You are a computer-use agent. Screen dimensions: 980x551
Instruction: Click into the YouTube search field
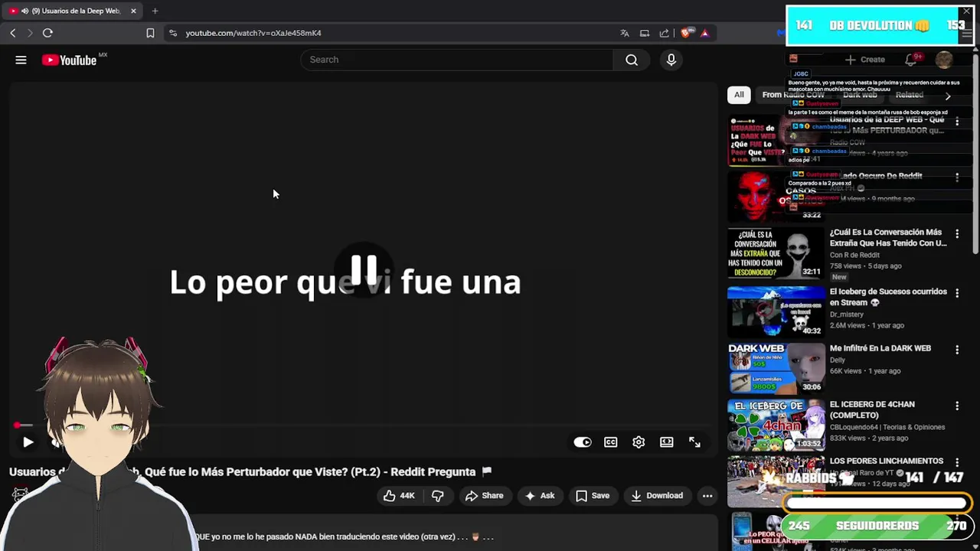[457, 60]
